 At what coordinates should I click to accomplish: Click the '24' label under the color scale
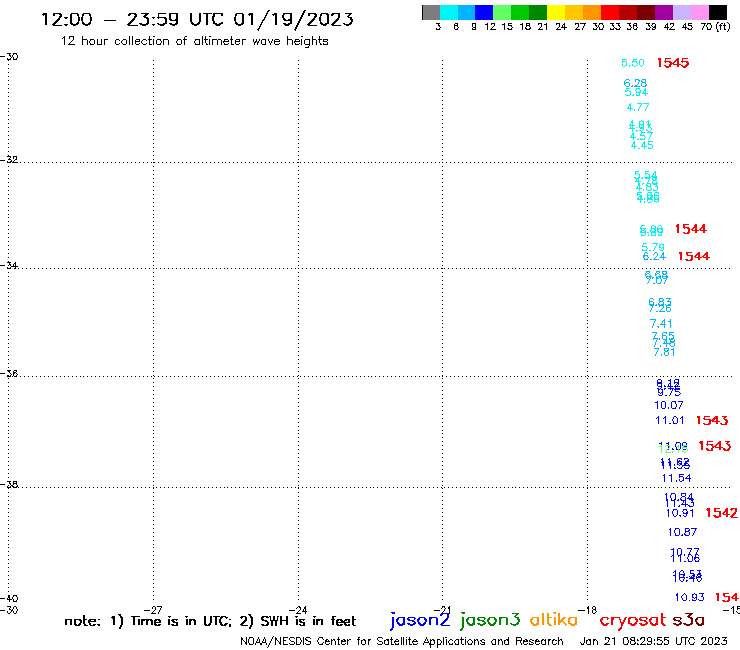(x=561, y=26)
